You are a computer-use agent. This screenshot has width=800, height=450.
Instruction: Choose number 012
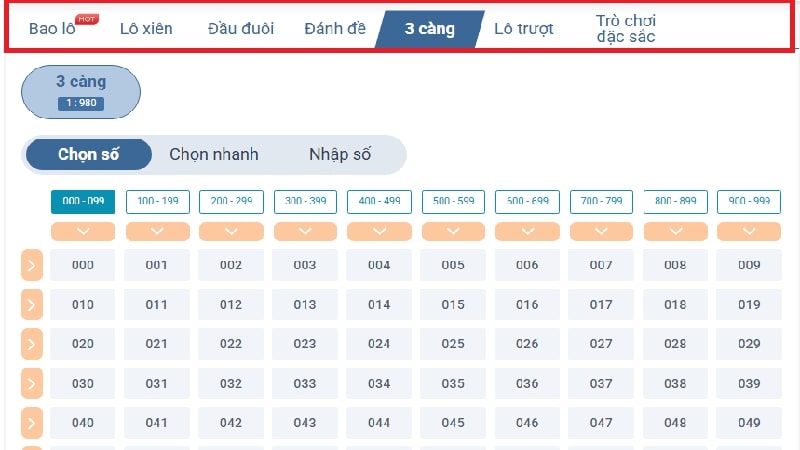(231, 305)
